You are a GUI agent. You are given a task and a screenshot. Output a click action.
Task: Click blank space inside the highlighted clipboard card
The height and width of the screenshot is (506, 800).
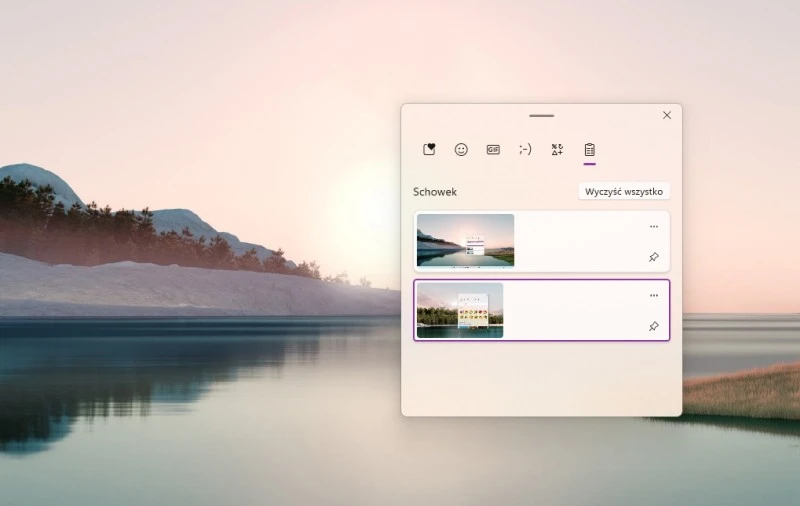click(575, 310)
